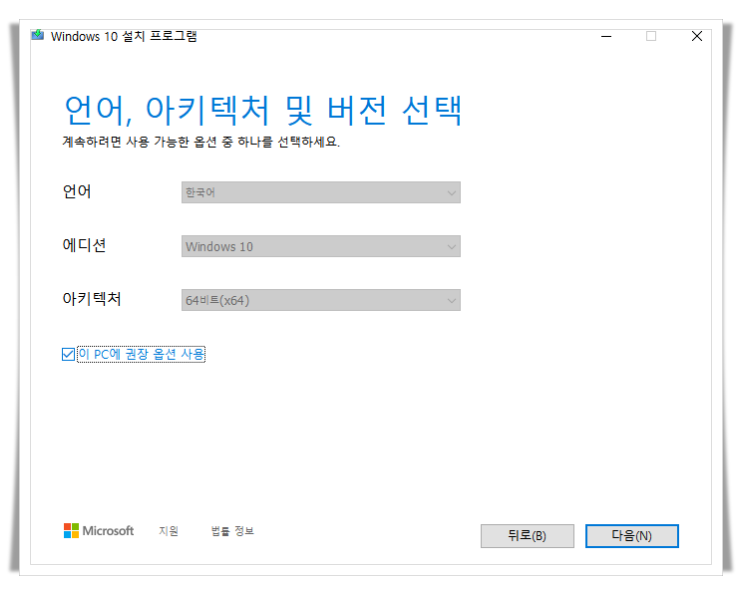Minimize the Windows 10 setup window
Screen dimensions: 742x595
[606, 36]
